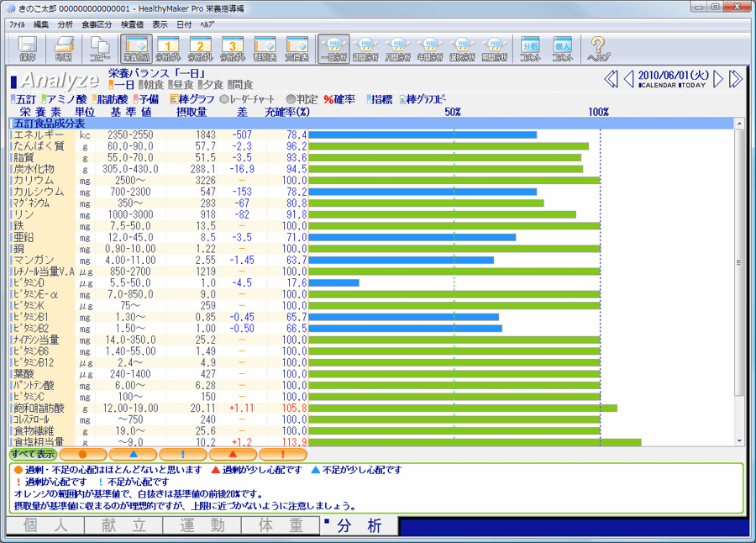This screenshot has width=756, height=543.
Task: Select the 栄養バランス toolbar icon
Action: [136, 49]
